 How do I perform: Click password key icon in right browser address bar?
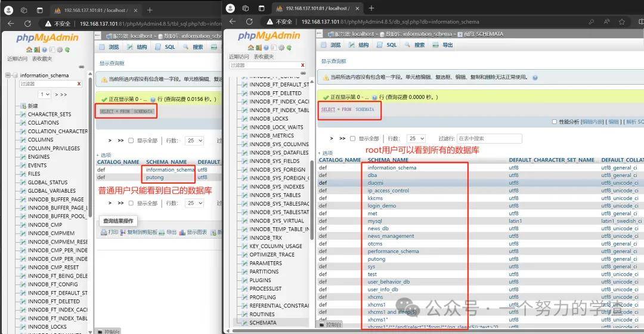tap(591, 22)
